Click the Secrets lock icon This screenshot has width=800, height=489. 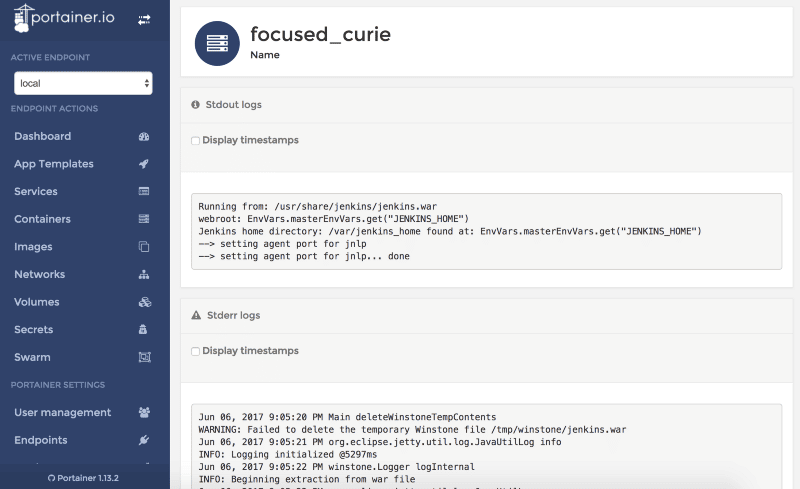coord(144,329)
